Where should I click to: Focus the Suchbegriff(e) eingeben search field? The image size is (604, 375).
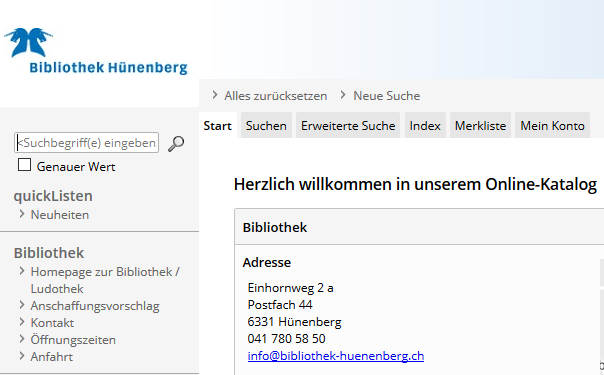[x=86, y=143]
